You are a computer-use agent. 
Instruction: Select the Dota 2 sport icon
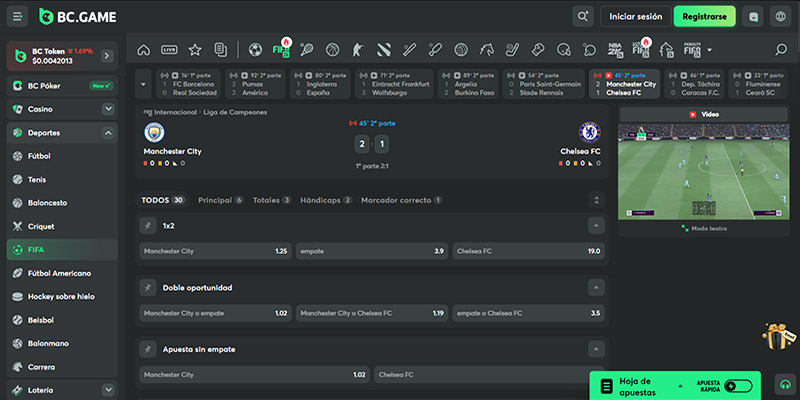(x=384, y=49)
